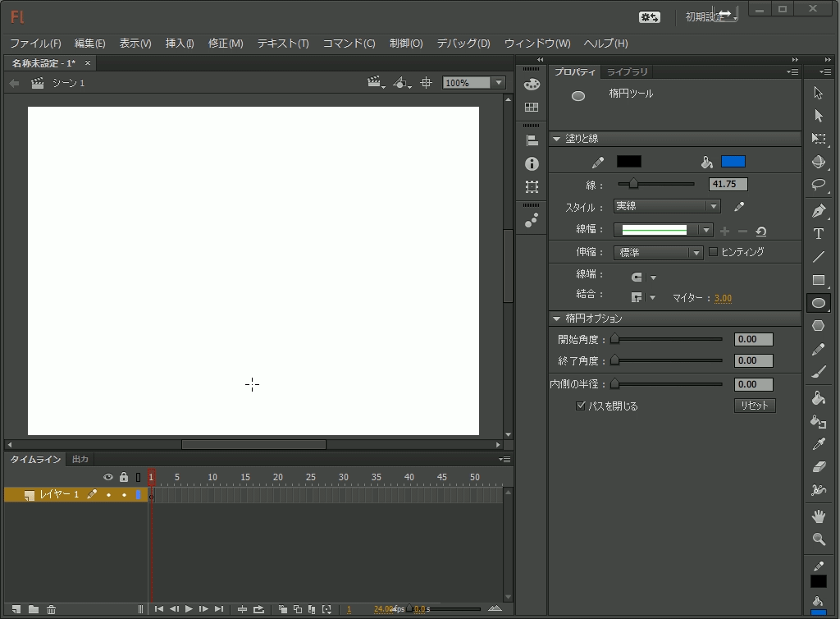Select the Lasso tool

point(818,185)
